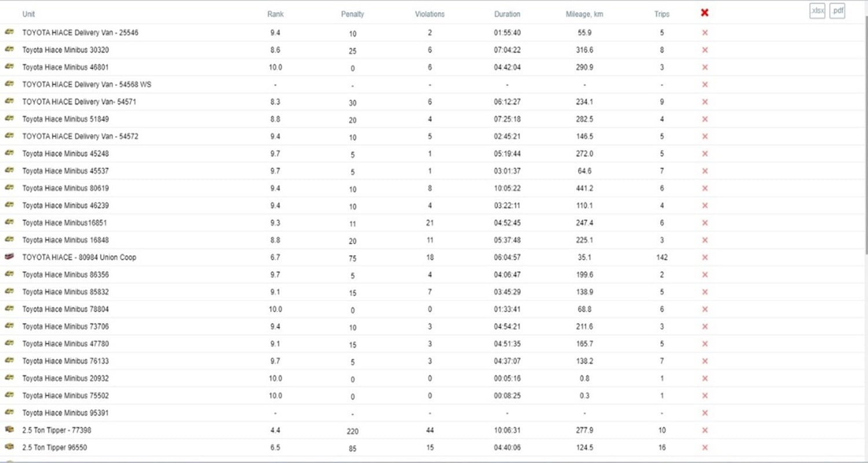Sort by the Violations column header
Viewport: 868px width, 463px height.
429,14
